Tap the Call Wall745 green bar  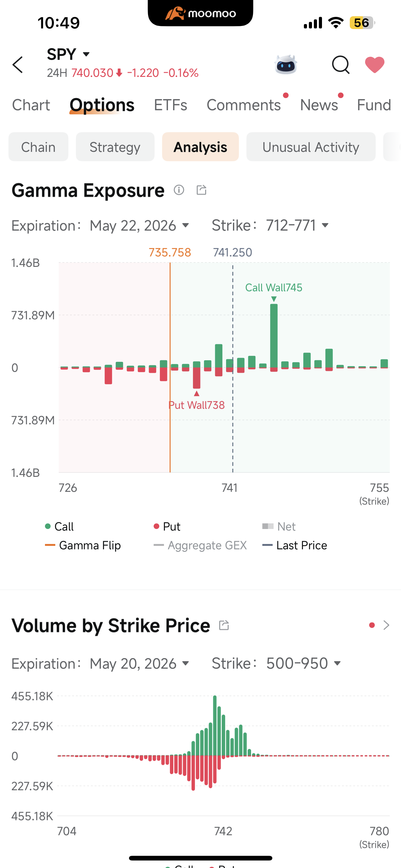coord(274,336)
